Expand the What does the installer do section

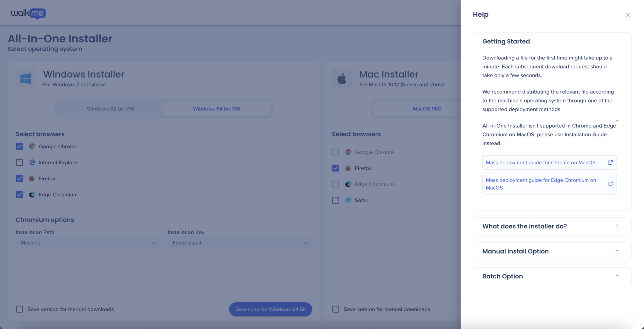[x=552, y=226]
